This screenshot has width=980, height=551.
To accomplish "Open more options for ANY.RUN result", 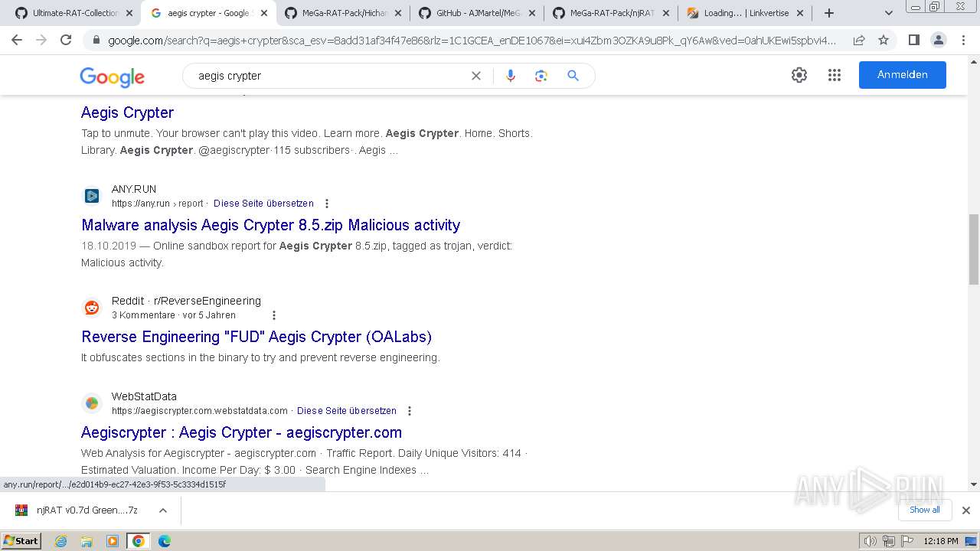I will (x=327, y=204).
